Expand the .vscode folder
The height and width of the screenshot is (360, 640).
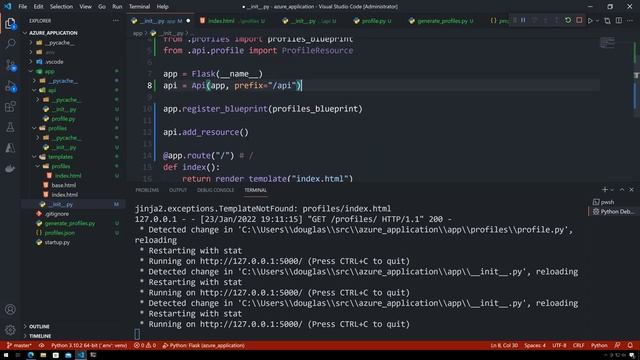click(54, 62)
